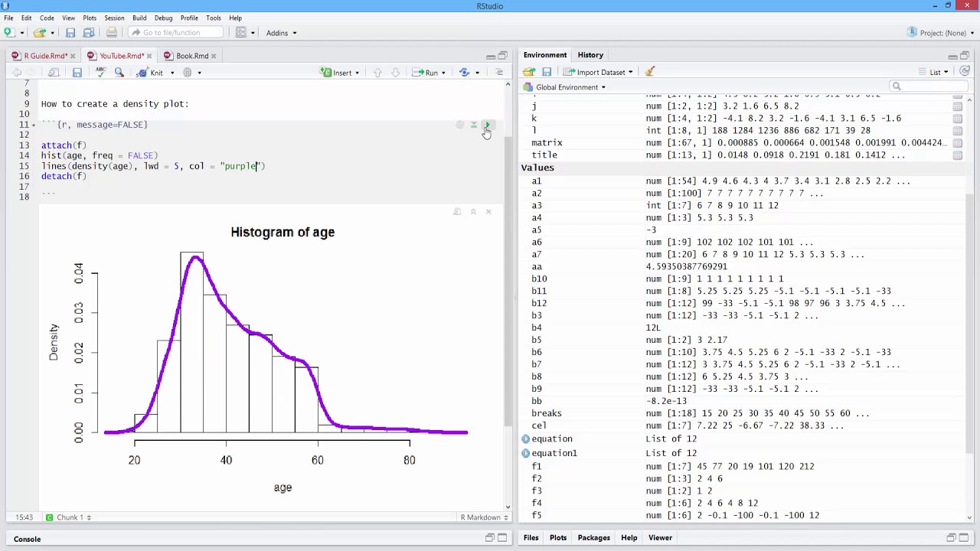Save current document in main toolbar
Image resolution: width=980 pixels, height=551 pixels.
(x=70, y=32)
